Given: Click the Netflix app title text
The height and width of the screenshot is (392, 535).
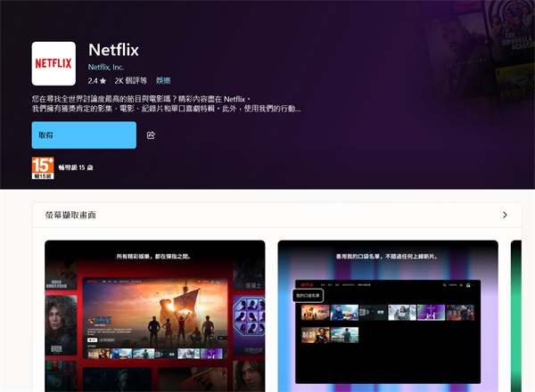Looking at the screenshot, I should coord(113,50).
